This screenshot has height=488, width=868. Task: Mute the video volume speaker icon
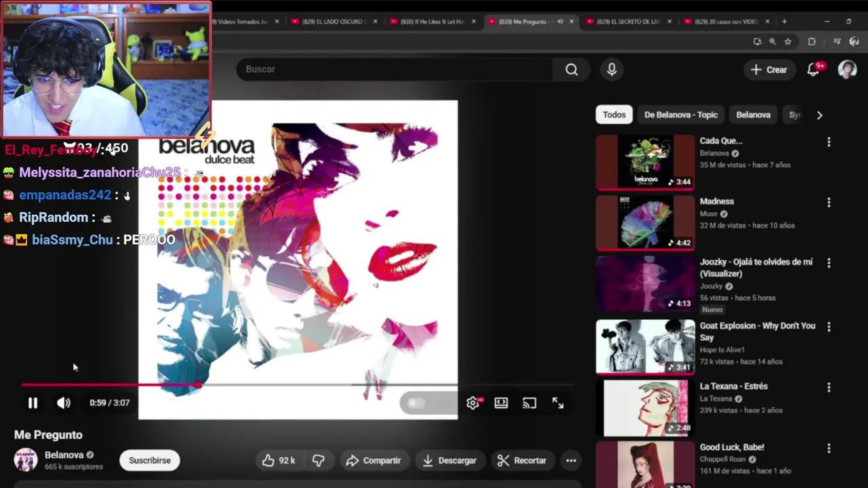[64, 403]
